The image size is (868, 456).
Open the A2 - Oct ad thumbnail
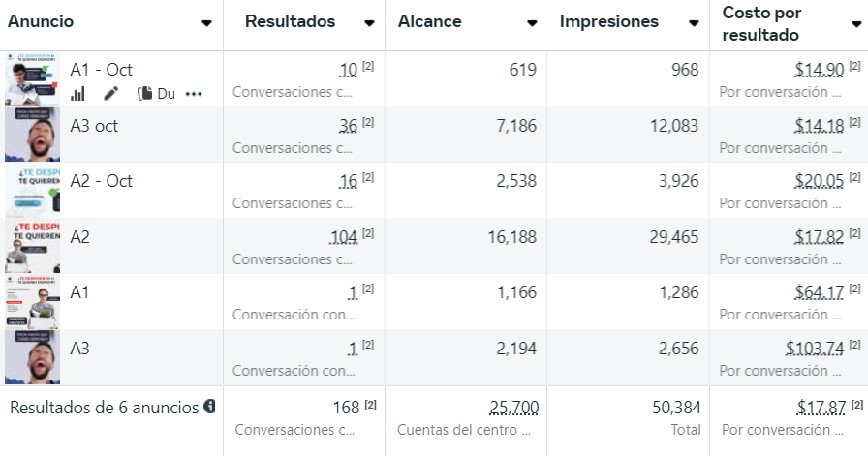[32, 190]
